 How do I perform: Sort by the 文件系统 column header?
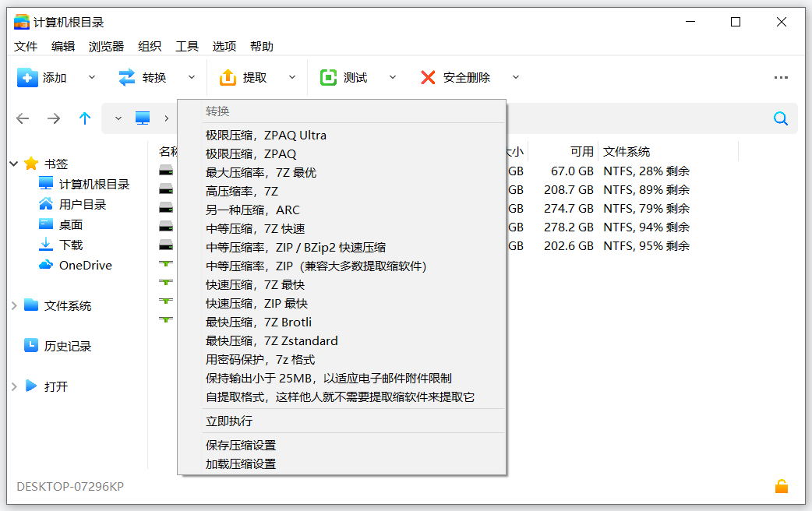point(626,151)
